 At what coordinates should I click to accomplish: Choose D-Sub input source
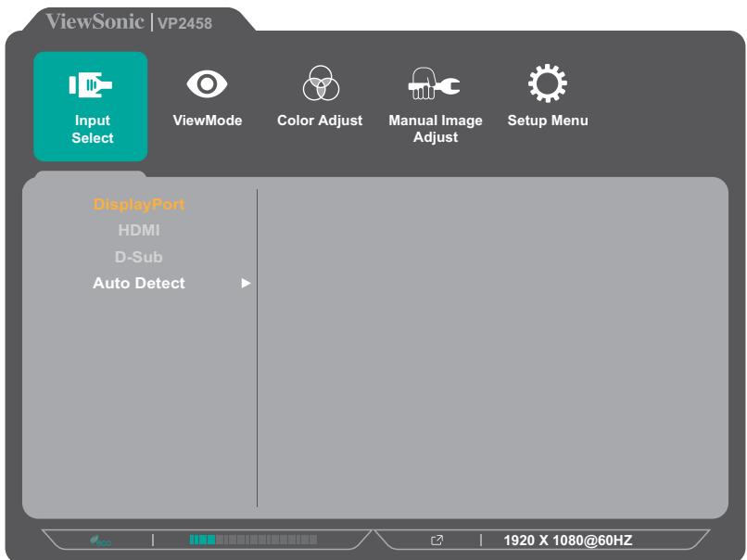139,257
